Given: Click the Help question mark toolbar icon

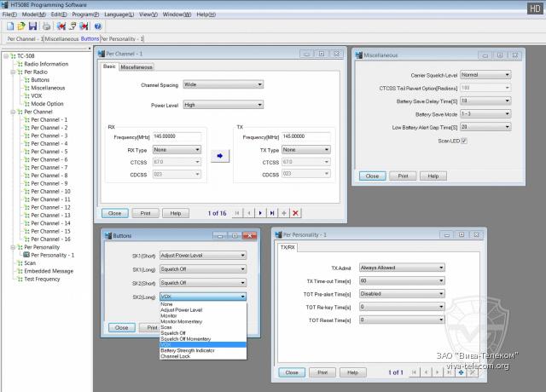Looking at the screenshot, I should (x=98, y=26).
